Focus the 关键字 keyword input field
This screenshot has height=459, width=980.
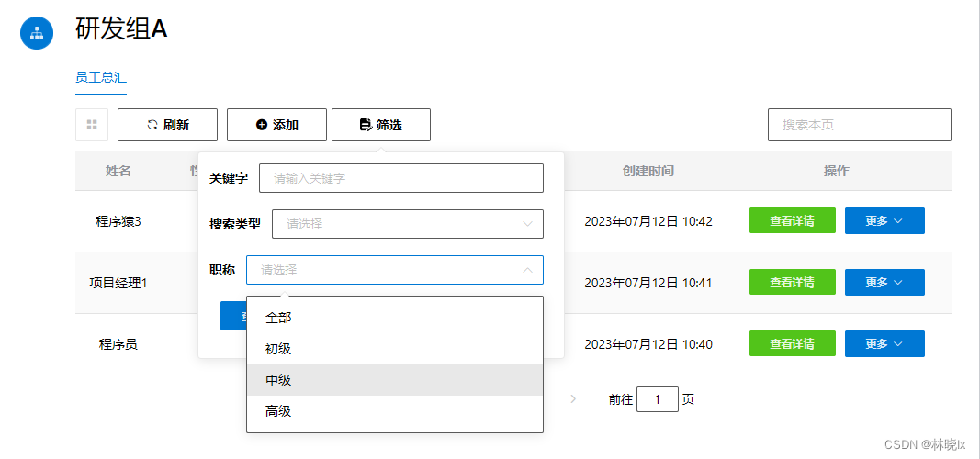401,178
